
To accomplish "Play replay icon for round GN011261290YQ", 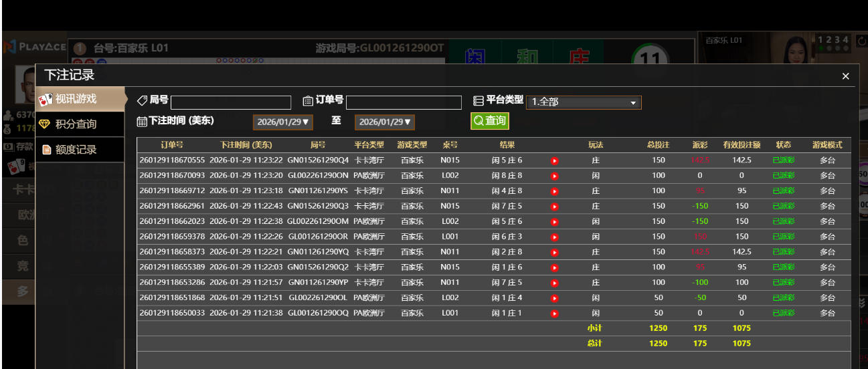I will point(554,252).
